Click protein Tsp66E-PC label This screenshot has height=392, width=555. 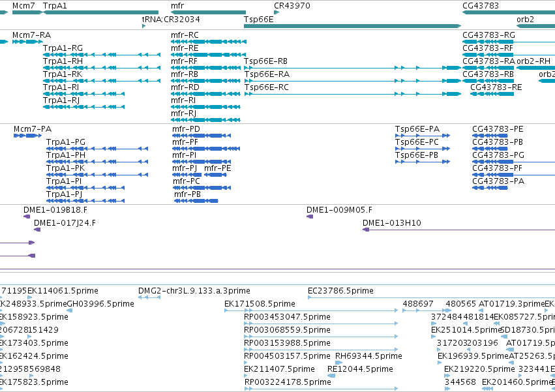tap(417, 142)
